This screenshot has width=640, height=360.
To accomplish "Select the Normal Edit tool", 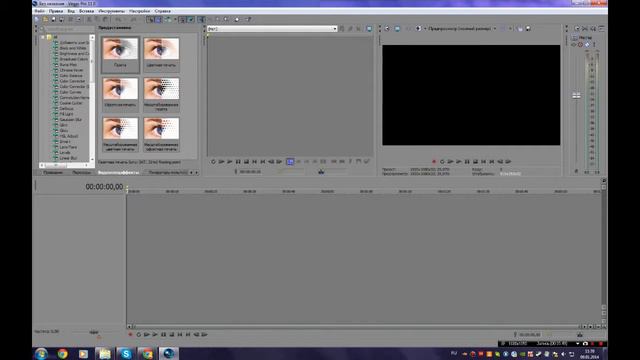I will (201, 19).
